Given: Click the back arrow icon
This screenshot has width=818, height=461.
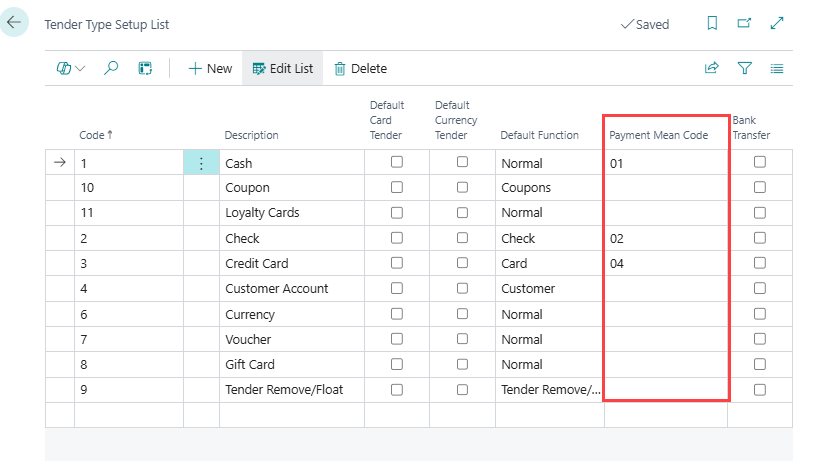Looking at the screenshot, I should [x=14, y=22].
